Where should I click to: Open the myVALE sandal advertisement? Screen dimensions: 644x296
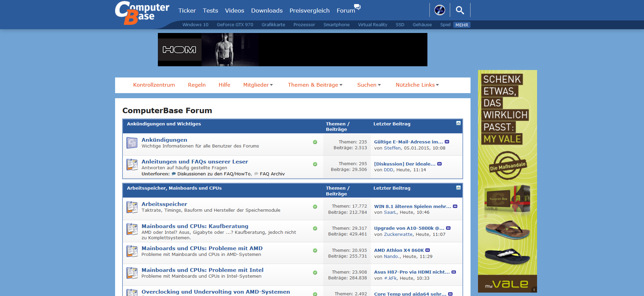point(508,181)
